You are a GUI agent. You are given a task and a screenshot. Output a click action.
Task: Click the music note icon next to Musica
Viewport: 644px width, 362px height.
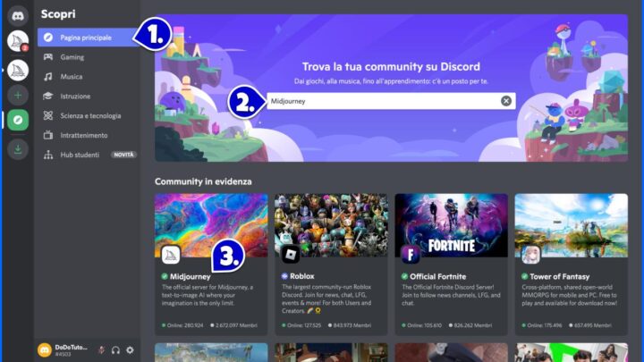click(x=48, y=77)
